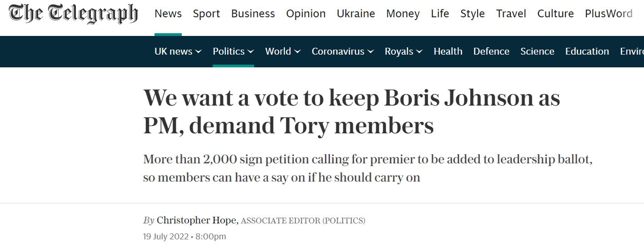
Task: Open the Culture section
Action: click(x=556, y=14)
